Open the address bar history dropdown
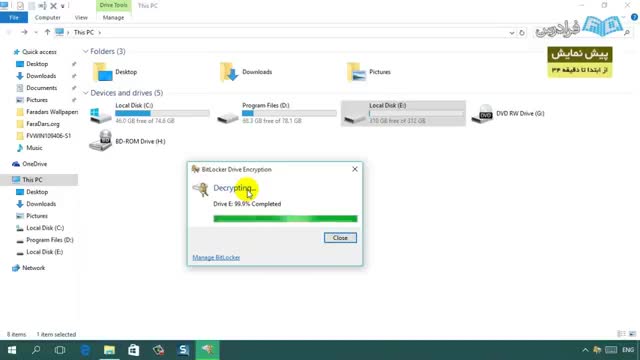Screen dimensions: 640x360 (512, 33)
